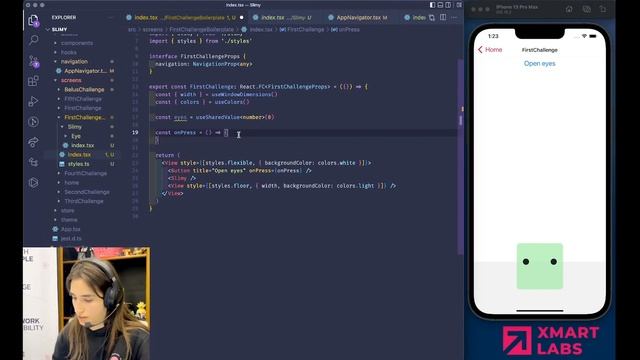Click the 'FirstChallenge' title in the simulator

click(540, 50)
